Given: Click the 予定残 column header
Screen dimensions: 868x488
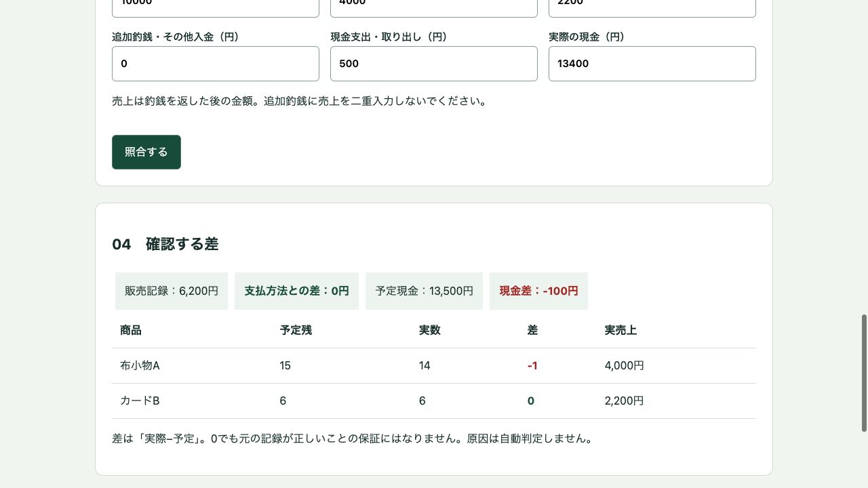Looking at the screenshot, I should coord(296,330).
